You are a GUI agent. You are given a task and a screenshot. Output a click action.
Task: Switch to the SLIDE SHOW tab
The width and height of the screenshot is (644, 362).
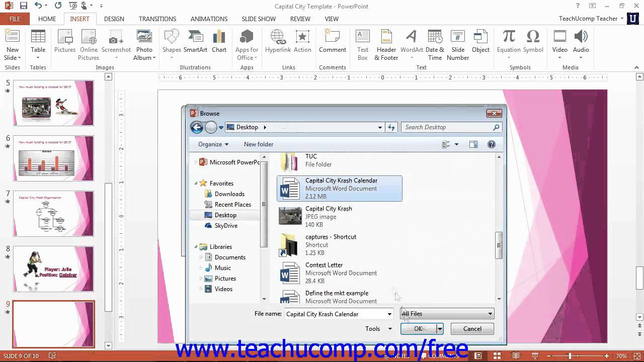(x=259, y=19)
